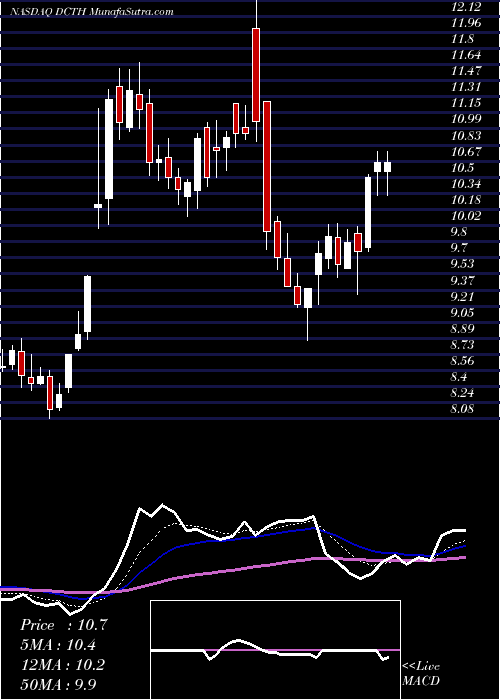Click the 8.73 price axis label
The height and width of the screenshot is (700, 500).
(x=463, y=345)
